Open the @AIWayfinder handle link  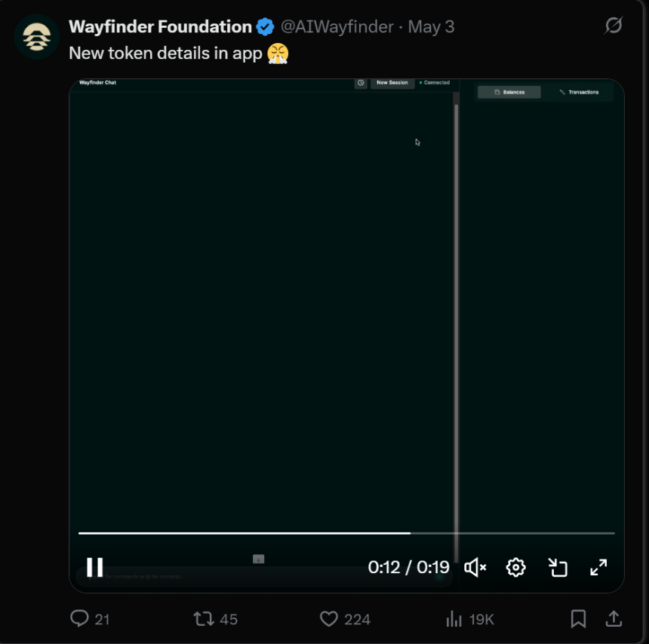point(337,27)
